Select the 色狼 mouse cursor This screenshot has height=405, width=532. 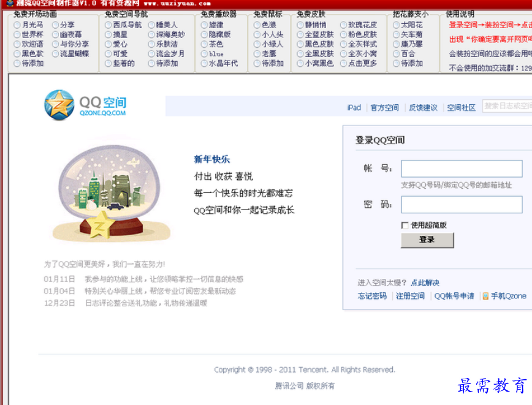coord(257,25)
